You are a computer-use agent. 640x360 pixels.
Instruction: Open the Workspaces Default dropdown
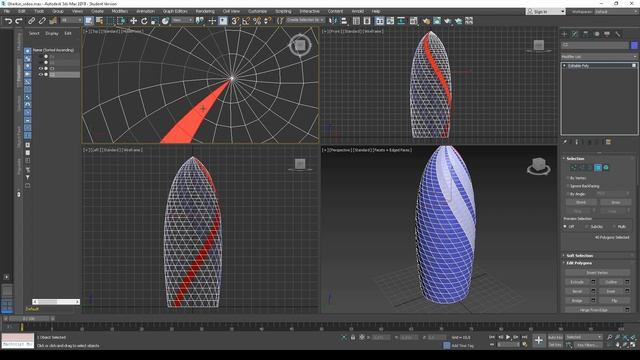pyautogui.click(x=616, y=11)
